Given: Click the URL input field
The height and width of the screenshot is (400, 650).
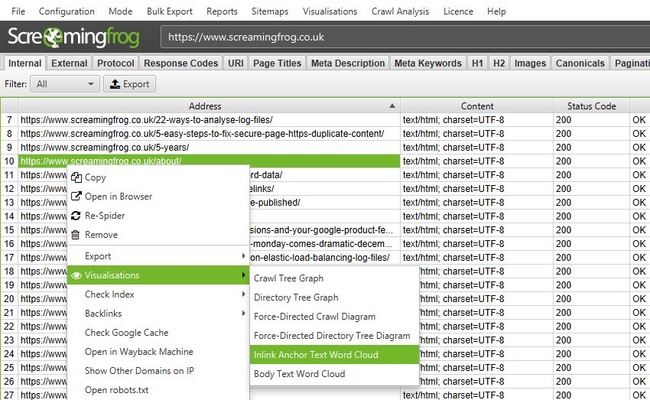Looking at the screenshot, I should click(400, 36).
